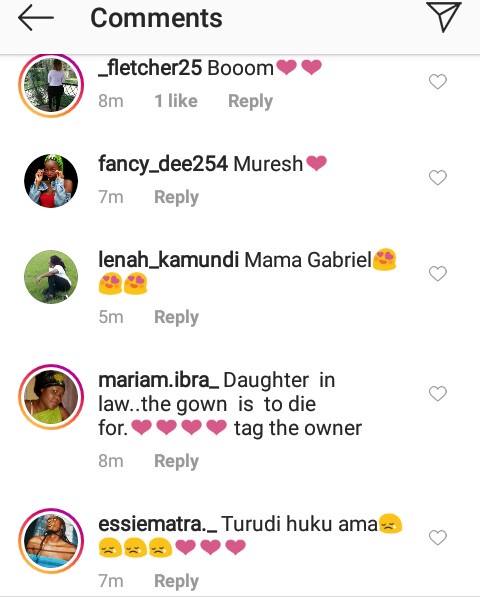
Task: Open direct messages via paper plane icon
Action: 444,17
